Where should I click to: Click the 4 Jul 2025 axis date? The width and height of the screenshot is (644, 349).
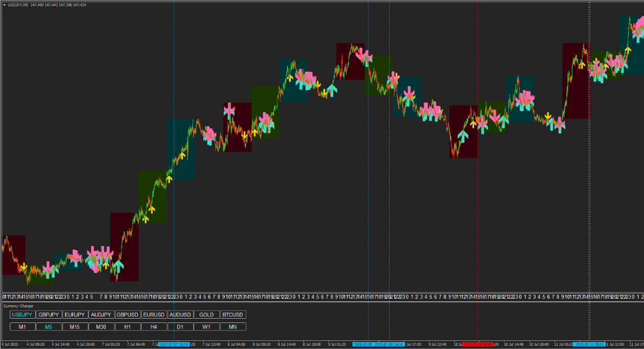click(10, 345)
